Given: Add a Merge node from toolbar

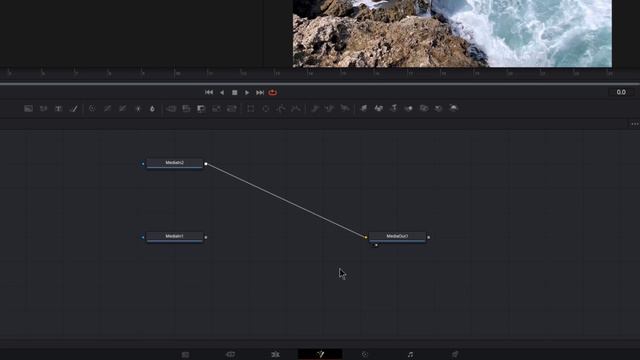Looking at the screenshot, I should click(171, 109).
